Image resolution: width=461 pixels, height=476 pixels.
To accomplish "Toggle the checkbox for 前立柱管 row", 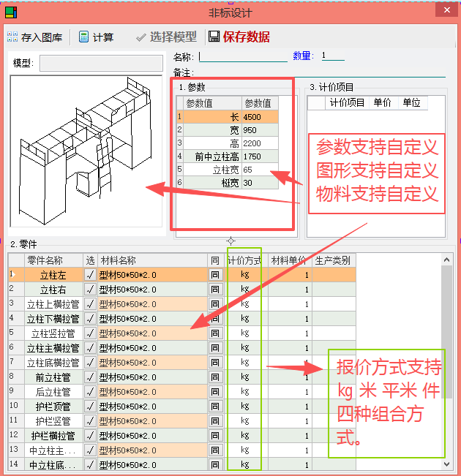I will (x=90, y=377).
